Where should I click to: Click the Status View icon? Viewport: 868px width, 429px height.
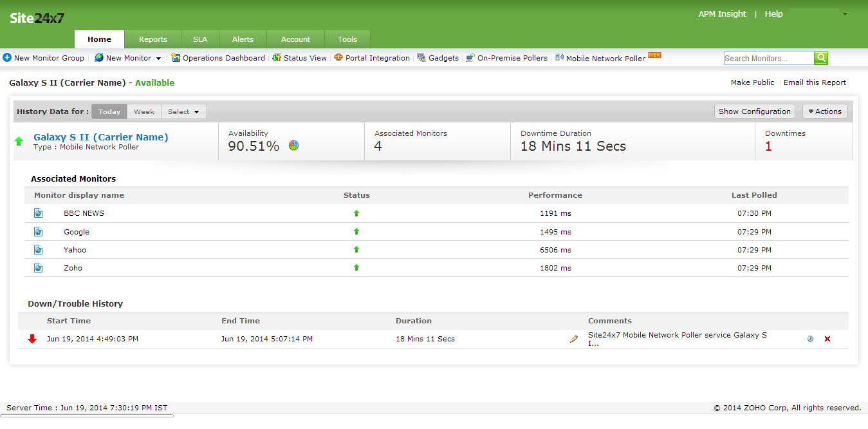point(277,57)
